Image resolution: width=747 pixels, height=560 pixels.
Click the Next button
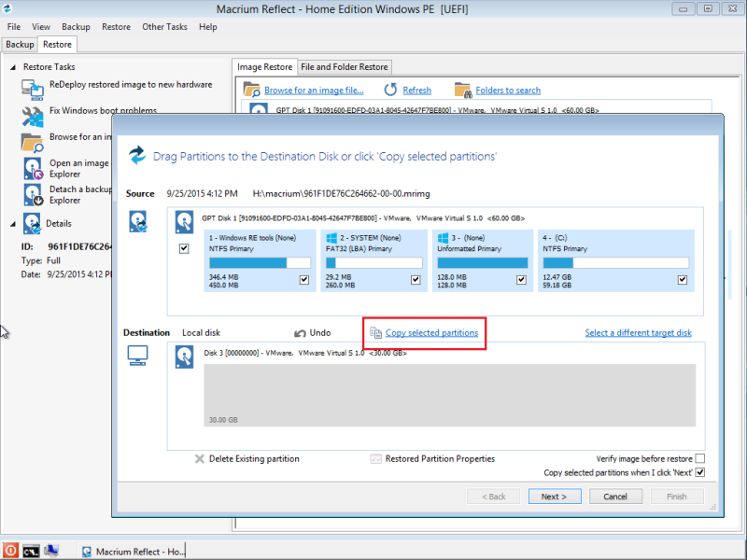tap(555, 497)
